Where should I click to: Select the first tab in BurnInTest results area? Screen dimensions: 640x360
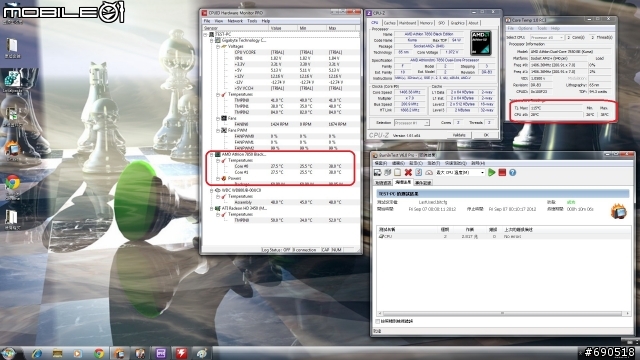(383, 183)
